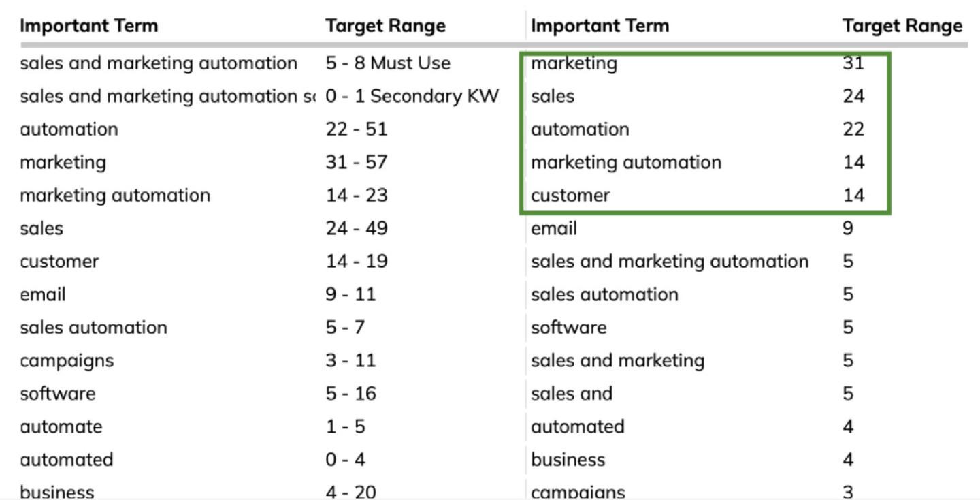Screen dimensions: 980x500
Task: Click the '0 - 1 Secondary KW' cell
Action: tap(412, 96)
